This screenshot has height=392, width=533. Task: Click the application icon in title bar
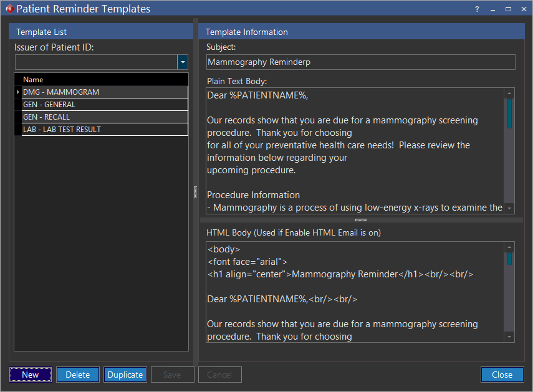9,9
